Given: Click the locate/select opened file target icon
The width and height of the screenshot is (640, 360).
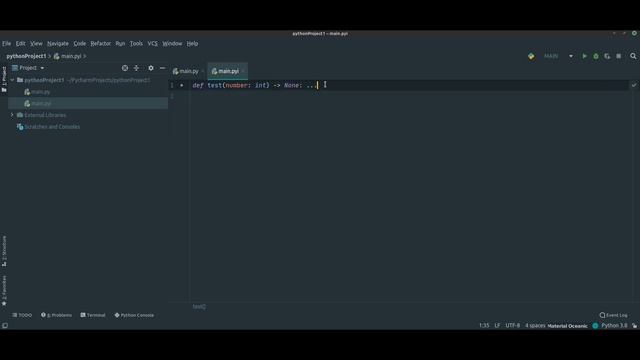Looking at the screenshot, I should (125, 68).
